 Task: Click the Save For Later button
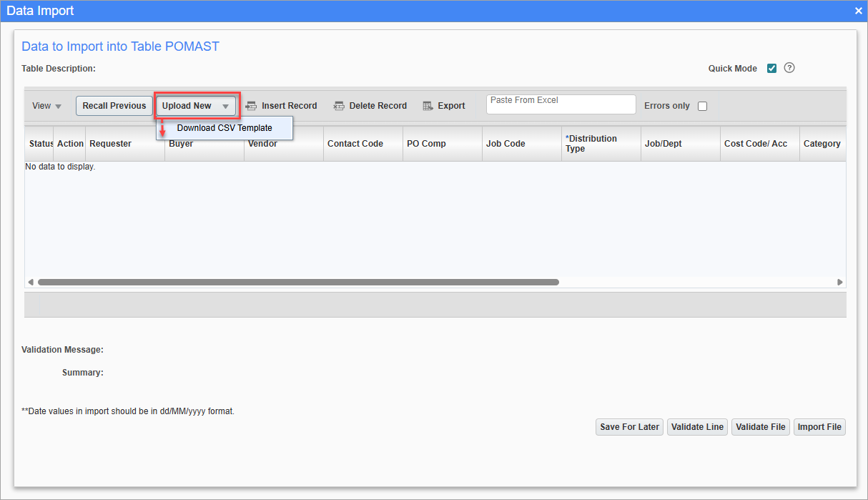click(629, 426)
